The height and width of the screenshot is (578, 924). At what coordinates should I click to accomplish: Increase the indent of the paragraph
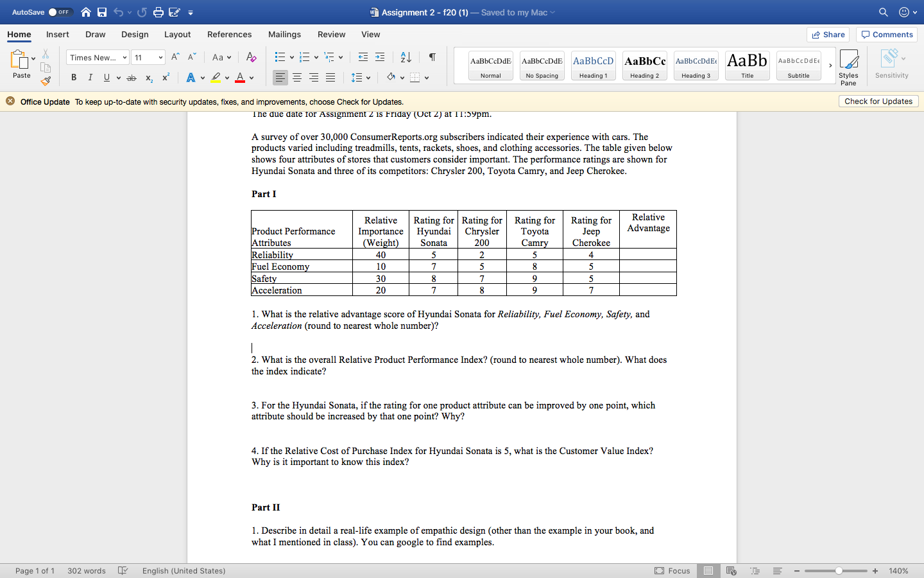(x=380, y=57)
